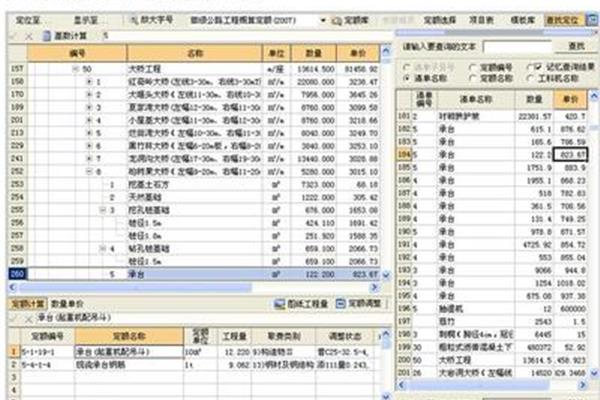Click the 放大字号 text label
Image resolution: width=600 pixels, height=400 pixels.
click(x=157, y=20)
